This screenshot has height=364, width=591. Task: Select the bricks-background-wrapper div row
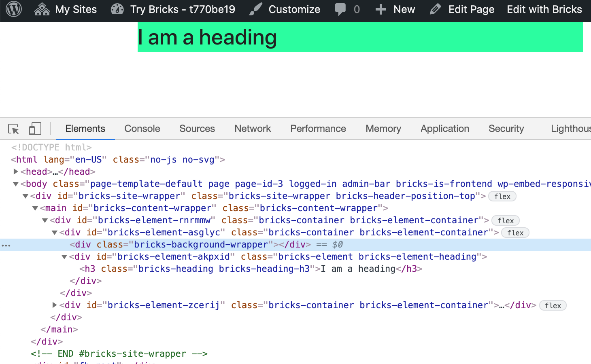pyautogui.click(x=295, y=244)
